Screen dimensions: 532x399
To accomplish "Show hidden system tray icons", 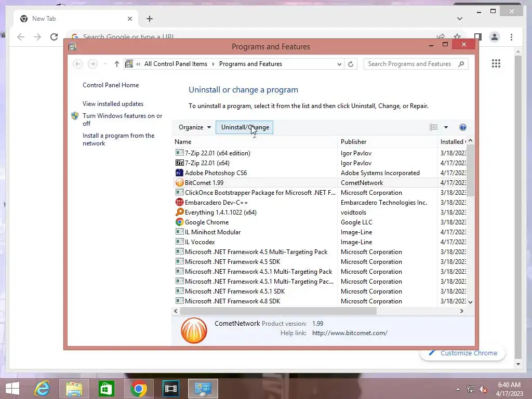I will pyautogui.click(x=458, y=389).
